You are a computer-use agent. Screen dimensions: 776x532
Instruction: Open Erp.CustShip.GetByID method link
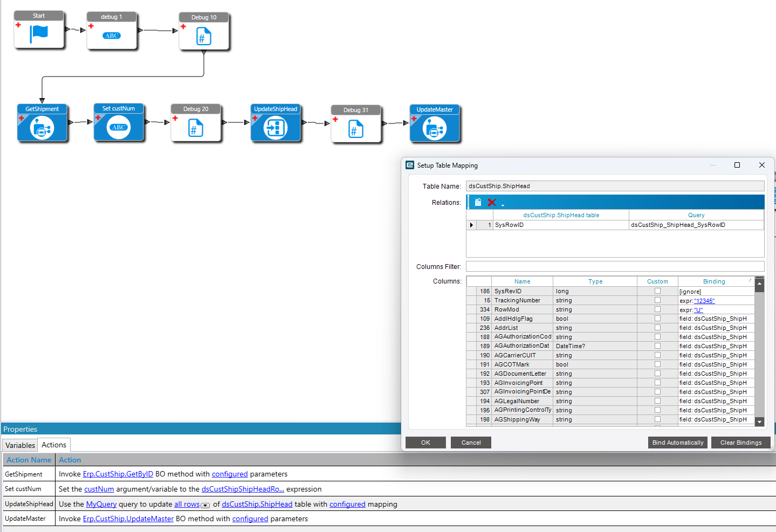(118, 474)
